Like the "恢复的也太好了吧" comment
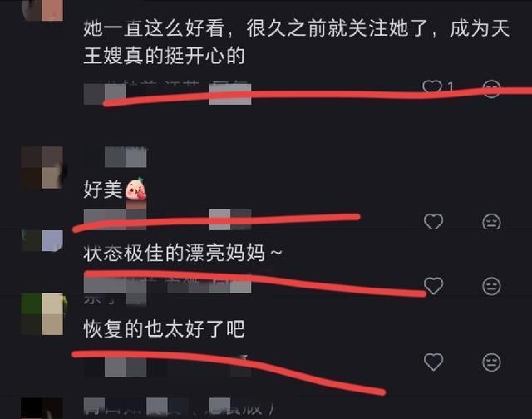Viewport: 532px width, 419px height. [434, 362]
